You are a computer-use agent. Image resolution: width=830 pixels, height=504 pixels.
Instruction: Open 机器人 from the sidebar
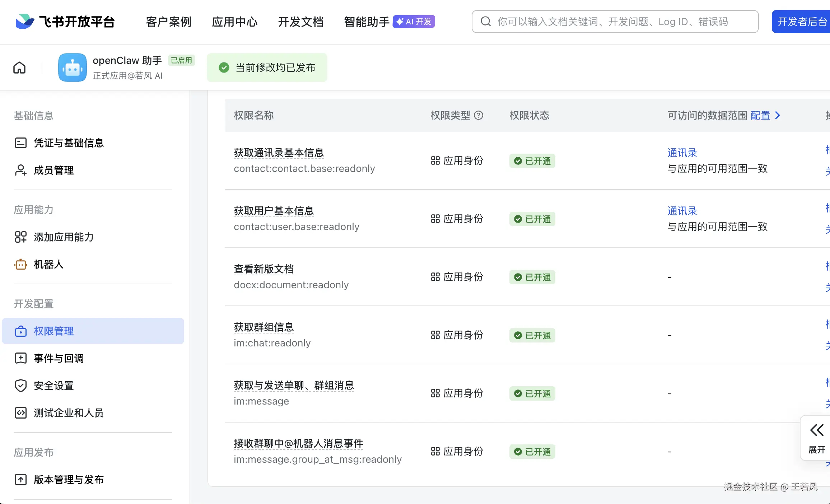click(x=48, y=264)
